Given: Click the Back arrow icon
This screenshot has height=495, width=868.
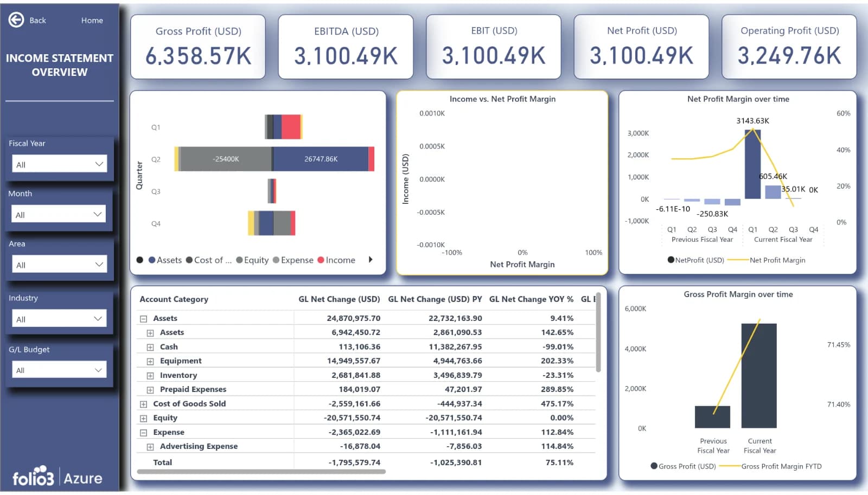Looking at the screenshot, I should pyautogui.click(x=16, y=20).
